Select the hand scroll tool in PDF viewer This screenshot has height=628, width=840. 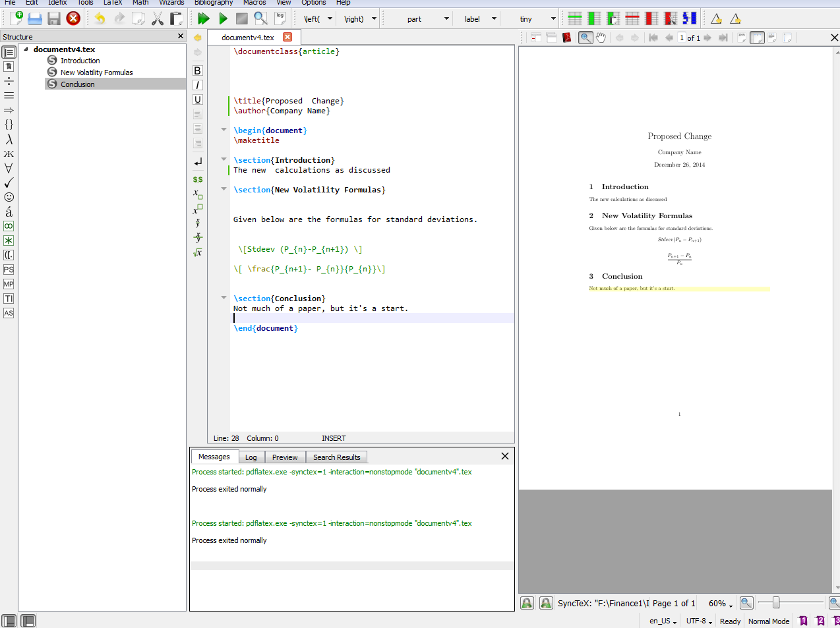[x=601, y=38]
